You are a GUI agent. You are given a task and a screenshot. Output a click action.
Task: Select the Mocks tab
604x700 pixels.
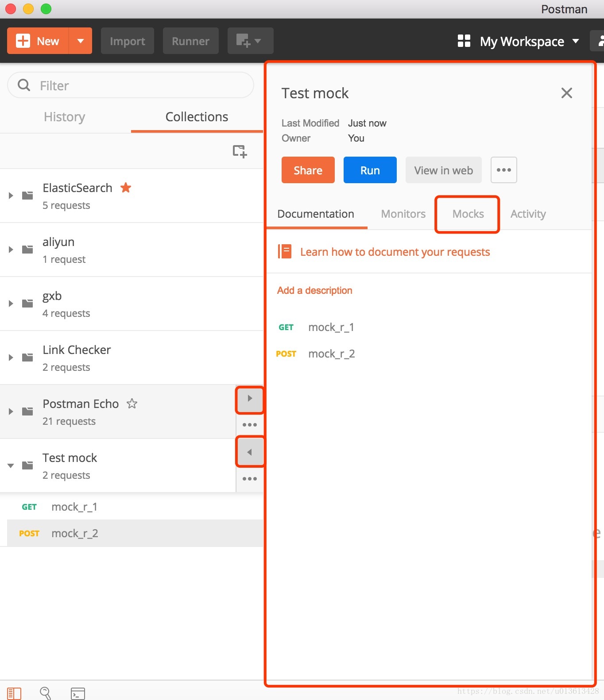(x=468, y=214)
